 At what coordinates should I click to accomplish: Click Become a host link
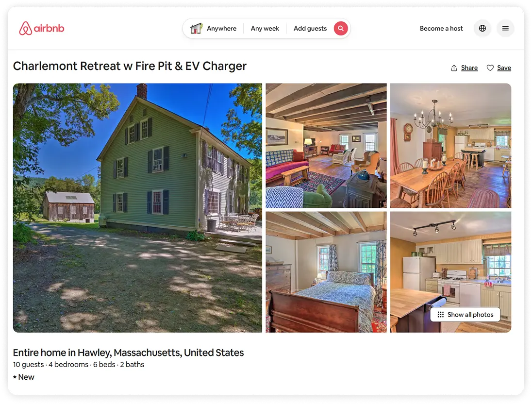pos(441,29)
